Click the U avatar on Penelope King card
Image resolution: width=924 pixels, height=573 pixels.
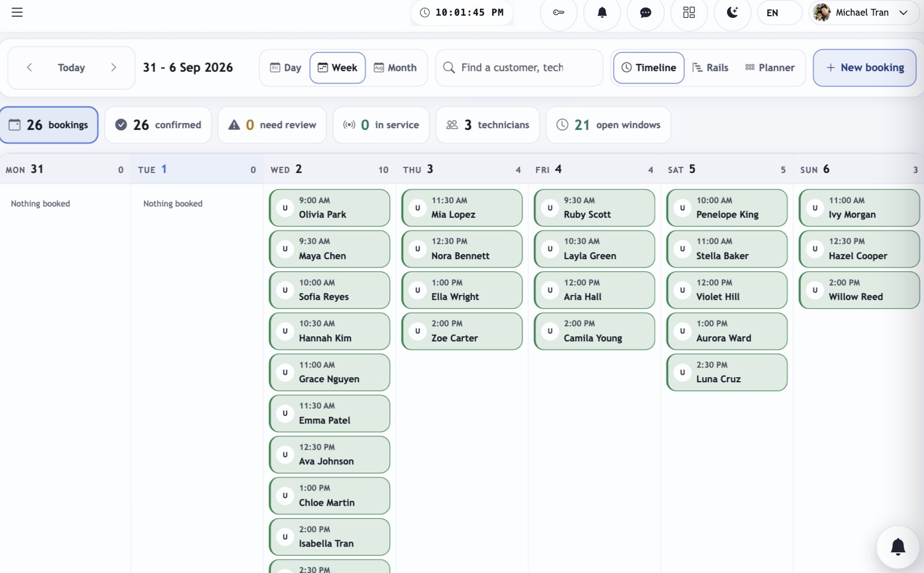pyautogui.click(x=682, y=208)
